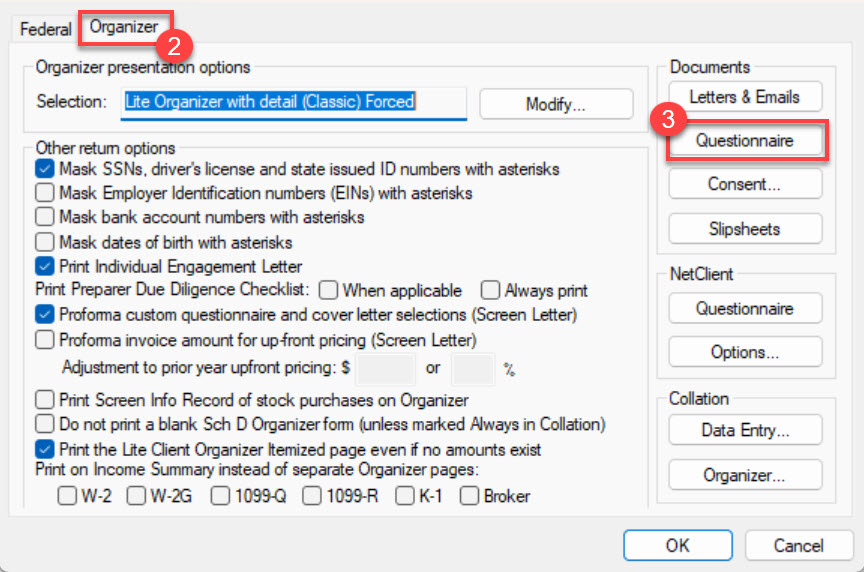This screenshot has width=864, height=572.
Task: Uncheck Mask SSNs with asterisks
Action: (45, 169)
